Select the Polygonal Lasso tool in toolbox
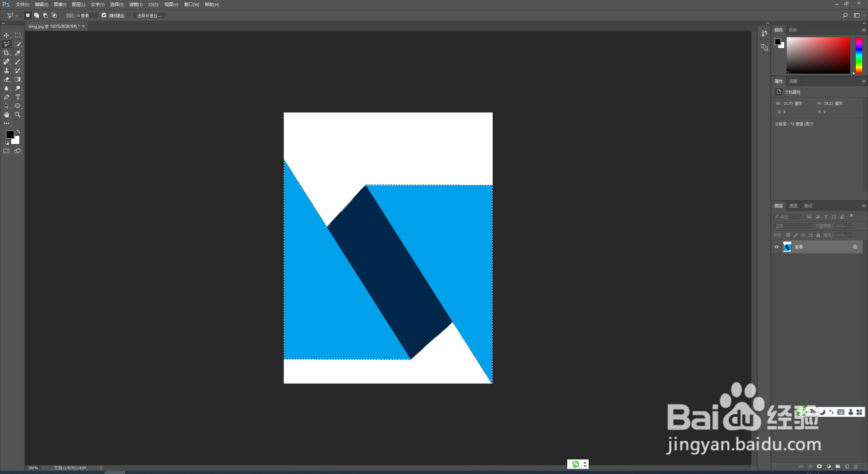The image size is (868, 474). click(x=6, y=44)
